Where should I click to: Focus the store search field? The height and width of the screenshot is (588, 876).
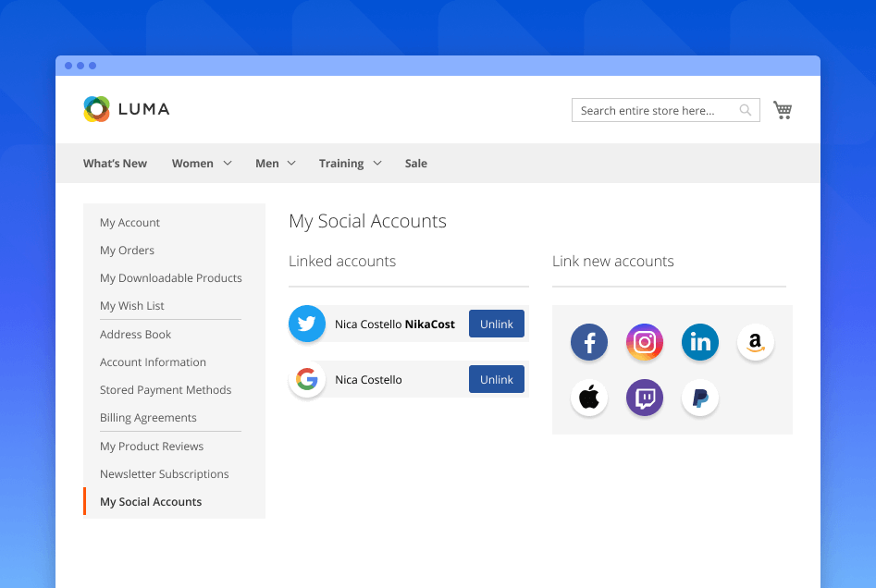(665, 110)
